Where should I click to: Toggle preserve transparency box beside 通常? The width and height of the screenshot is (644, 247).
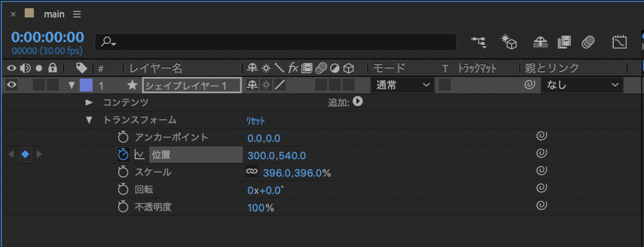pos(444,85)
